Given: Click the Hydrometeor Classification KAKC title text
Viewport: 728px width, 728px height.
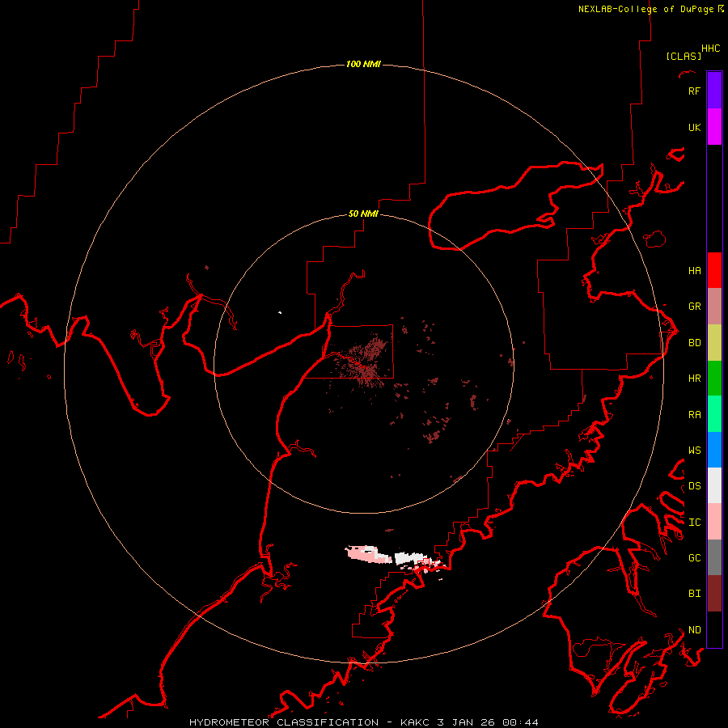Looking at the screenshot, I should tap(363, 722).
